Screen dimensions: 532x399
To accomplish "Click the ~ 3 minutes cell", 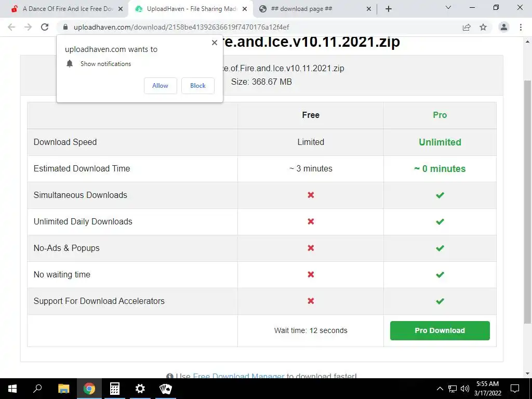I will point(311,169).
